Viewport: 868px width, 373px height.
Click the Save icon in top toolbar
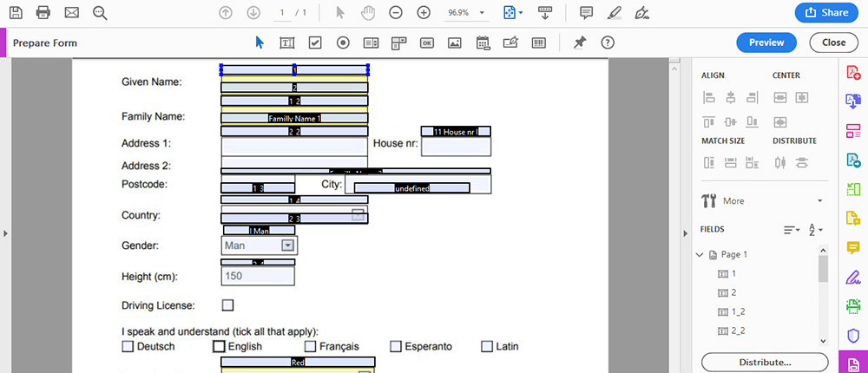pos(16,13)
